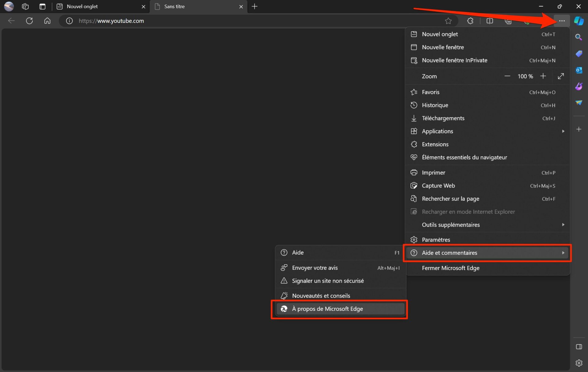
Task: Open the Extensions puzzle icon in toolbar
Action: [x=470, y=21]
